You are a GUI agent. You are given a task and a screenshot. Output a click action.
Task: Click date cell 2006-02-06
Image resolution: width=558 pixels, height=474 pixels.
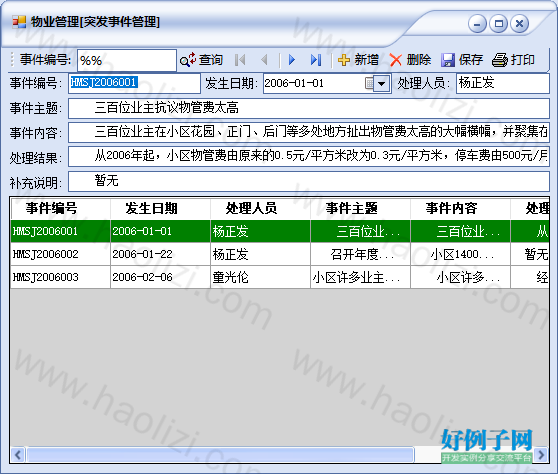(x=160, y=277)
